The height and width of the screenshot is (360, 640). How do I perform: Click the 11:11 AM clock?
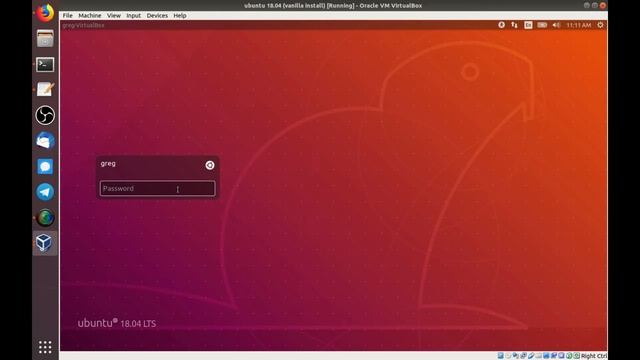(578, 25)
